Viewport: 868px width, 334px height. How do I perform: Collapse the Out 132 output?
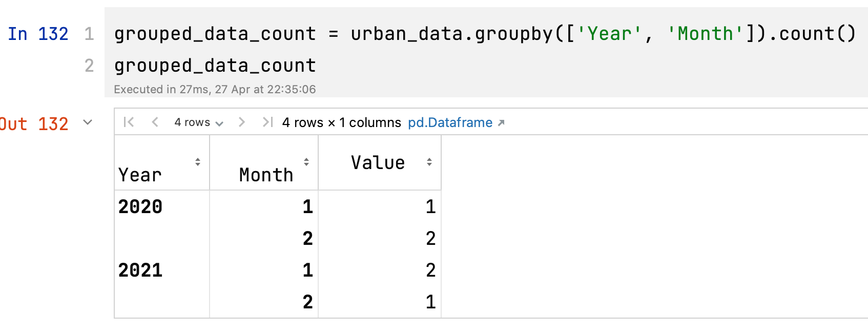[88, 122]
